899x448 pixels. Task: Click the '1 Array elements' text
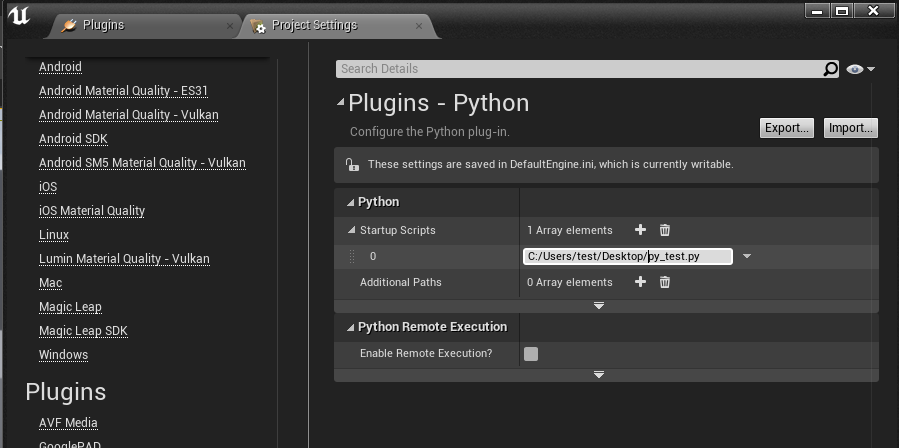click(570, 231)
